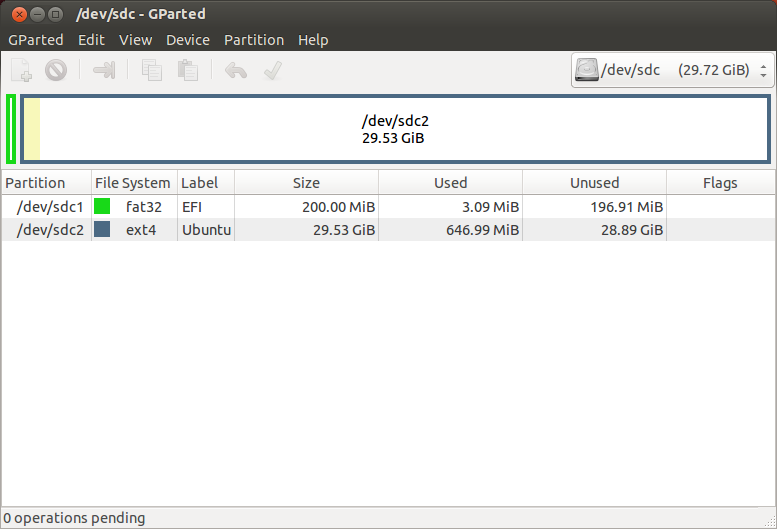Select the green sdc1 block in disk map
Viewport: 777px width, 529px height.
point(11,129)
